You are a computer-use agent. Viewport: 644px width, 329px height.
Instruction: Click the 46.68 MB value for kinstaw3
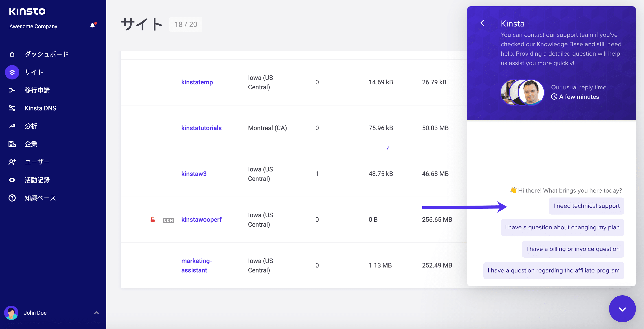pyautogui.click(x=435, y=174)
